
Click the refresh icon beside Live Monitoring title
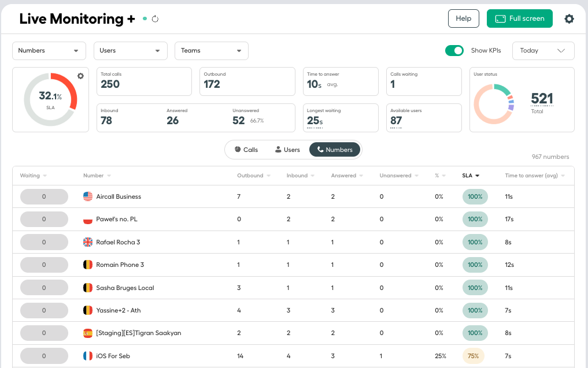155,18
